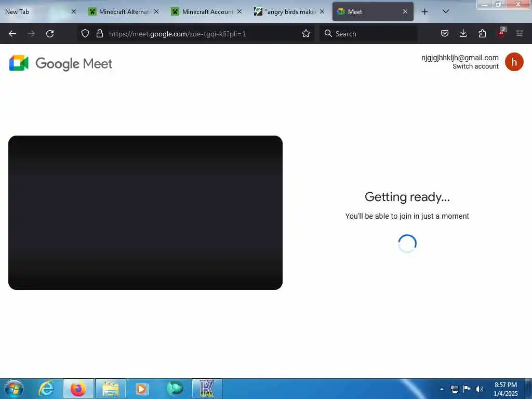Click the Switch account link

pyautogui.click(x=475, y=66)
